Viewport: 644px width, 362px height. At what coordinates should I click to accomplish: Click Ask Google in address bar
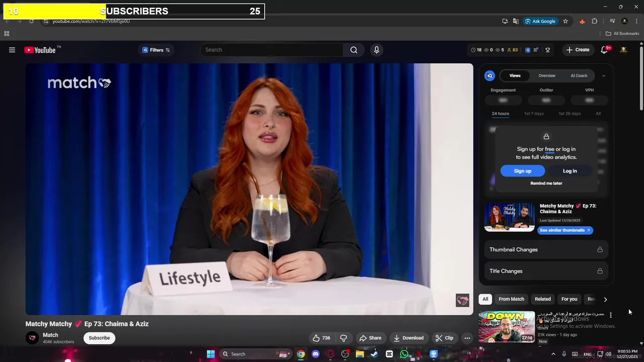541,21
